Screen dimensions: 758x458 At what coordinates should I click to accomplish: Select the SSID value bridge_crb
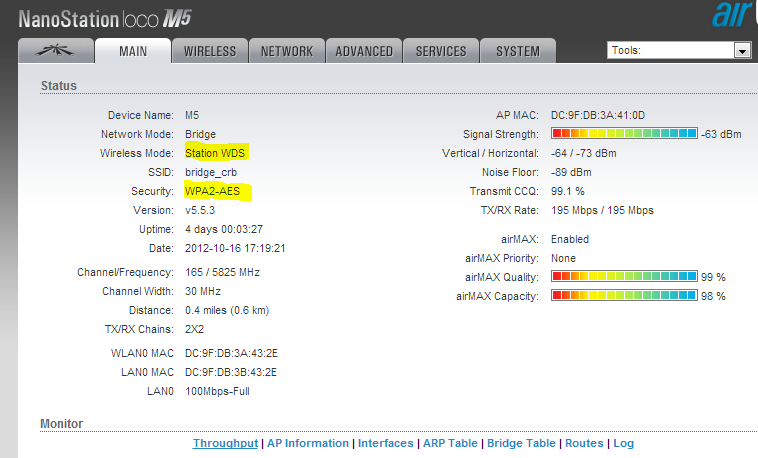(x=211, y=173)
